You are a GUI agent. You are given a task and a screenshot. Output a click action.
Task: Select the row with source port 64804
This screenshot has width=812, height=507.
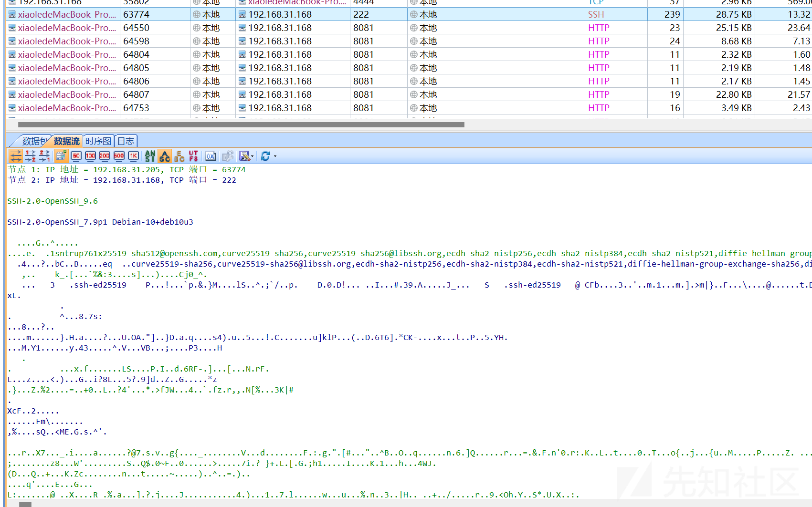(x=409, y=54)
